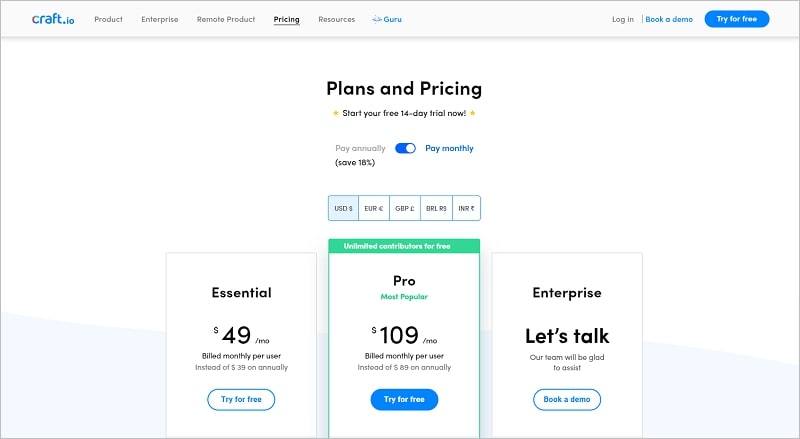The width and height of the screenshot is (800, 439).
Task: Open the Product menu
Action: pyautogui.click(x=108, y=19)
